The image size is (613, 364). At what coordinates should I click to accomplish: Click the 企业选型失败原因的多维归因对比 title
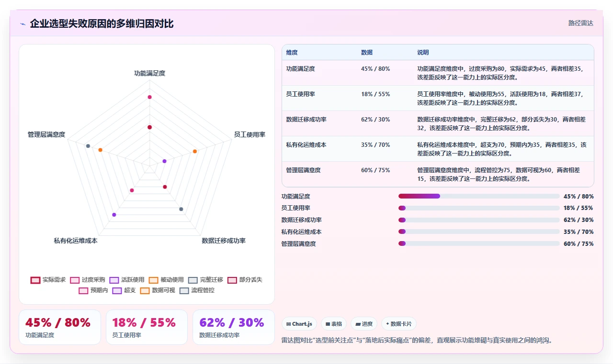[x=102, y=23]
